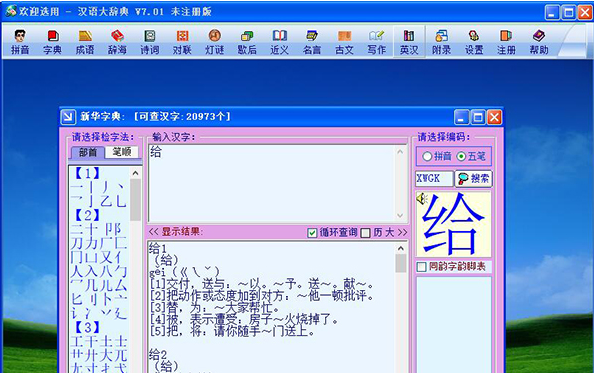This screenshot has height=373, width=594.
Task: Click results pane scroll-up arrow
Action: [x=400, y=248]
